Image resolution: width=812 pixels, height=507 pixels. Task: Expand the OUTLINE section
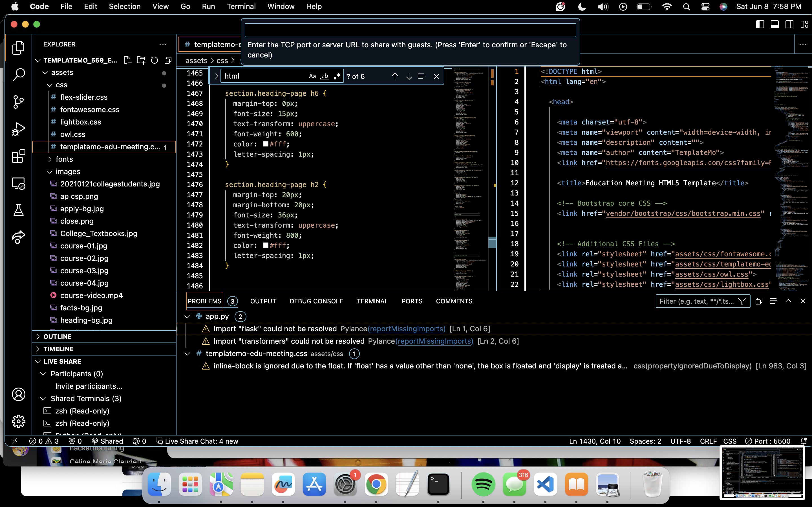[58, 337]
